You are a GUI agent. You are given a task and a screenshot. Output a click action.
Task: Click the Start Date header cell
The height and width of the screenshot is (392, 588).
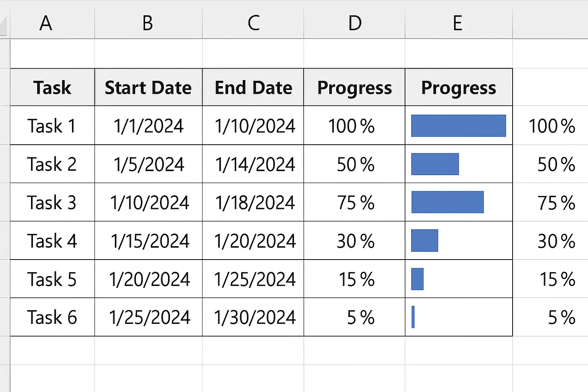pyautogui.click(x=149, y=87)
